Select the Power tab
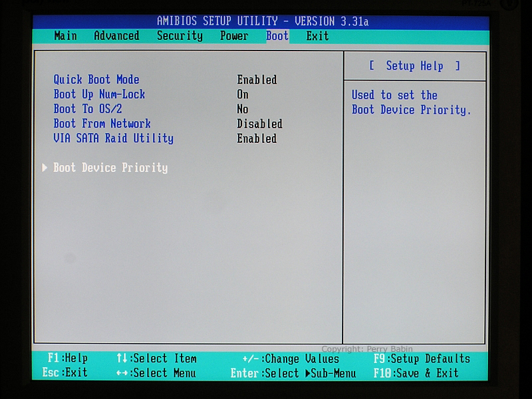 [x=234, y=36]
